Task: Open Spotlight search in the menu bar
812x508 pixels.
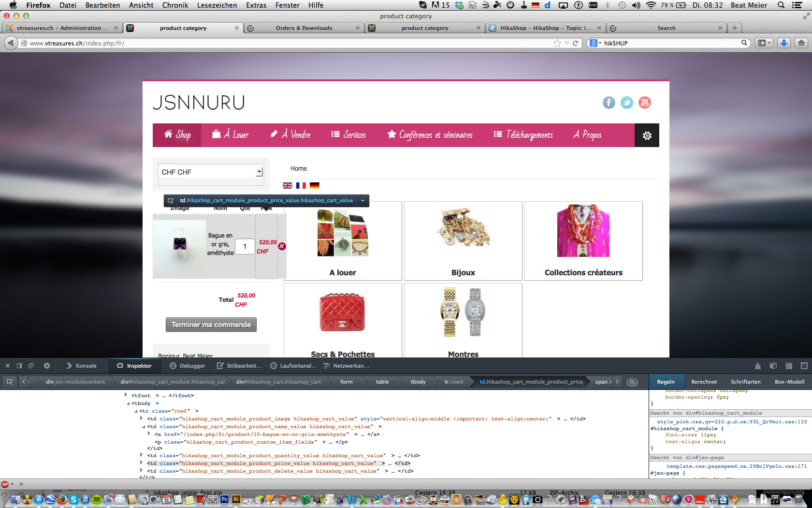Action: point(781,5)
